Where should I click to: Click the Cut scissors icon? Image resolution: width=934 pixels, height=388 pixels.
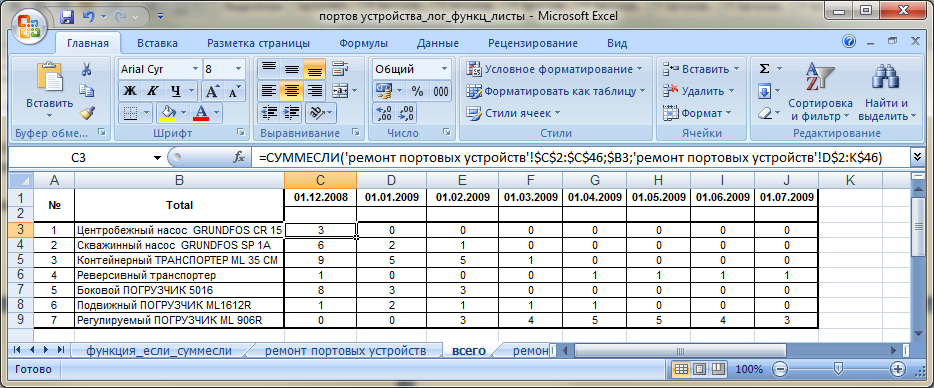click(87, 69)
